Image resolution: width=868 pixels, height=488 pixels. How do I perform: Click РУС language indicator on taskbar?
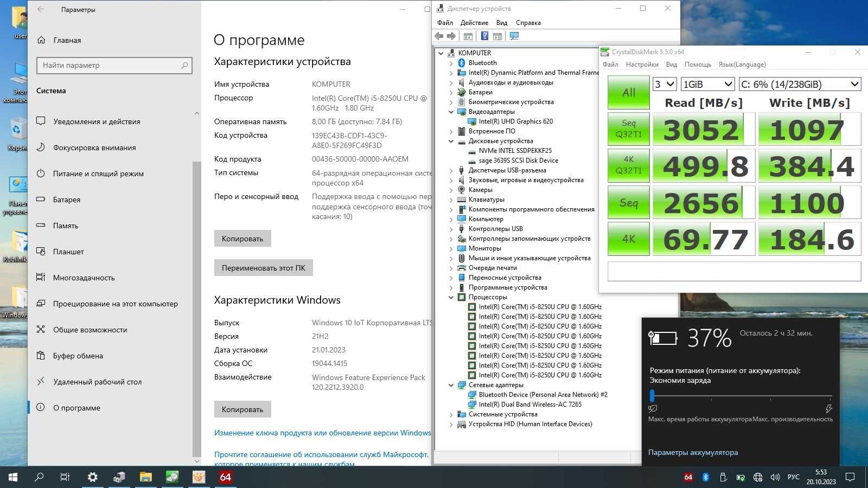tap(793, 477)
